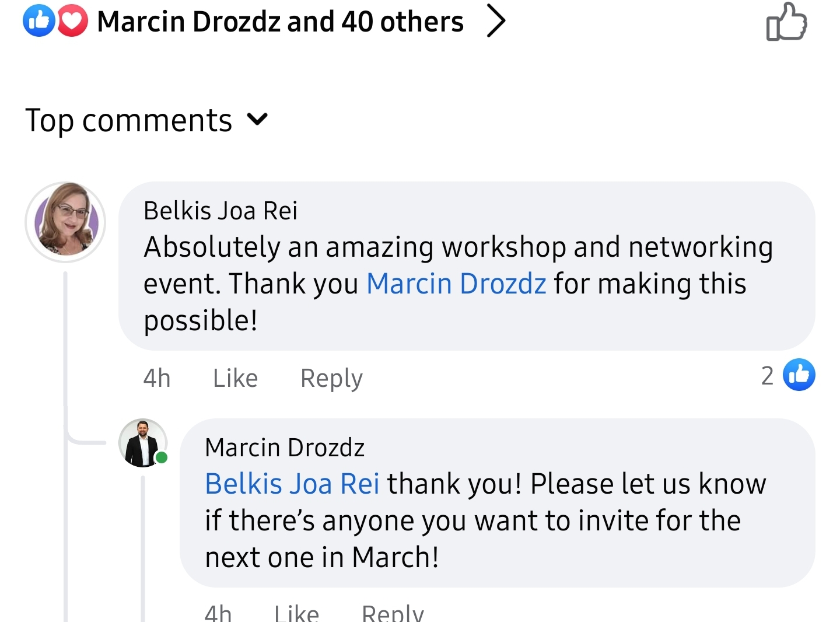This screenshot has height=622, width=840.
Task: Open the Marcin Drozdz mention link
Action: (x=456, y=284)
